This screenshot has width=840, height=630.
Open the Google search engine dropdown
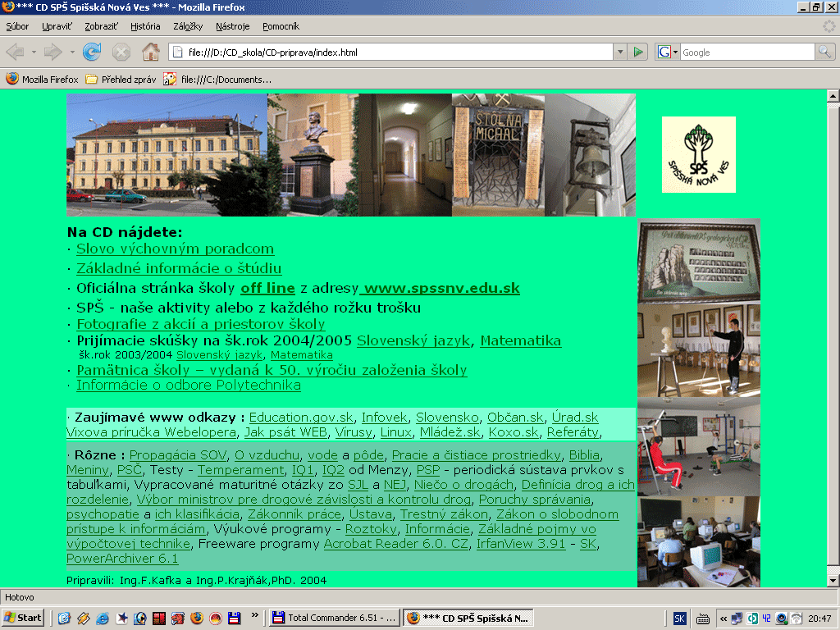[668, 52]
